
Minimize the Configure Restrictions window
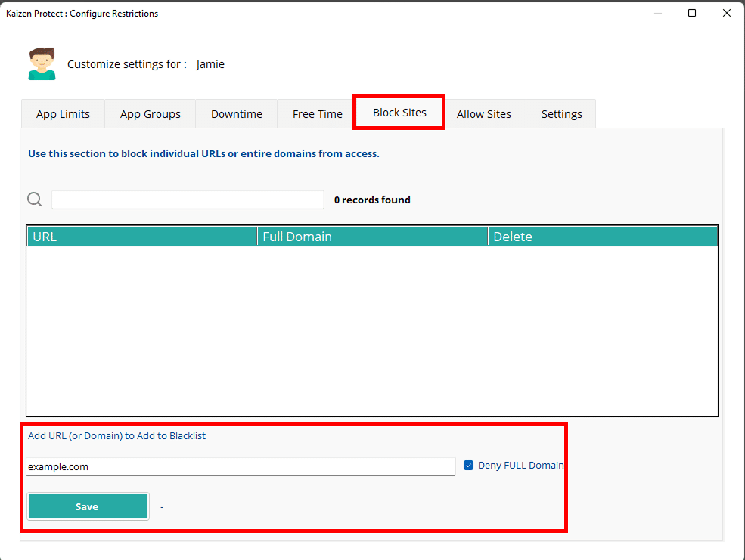[657, 13]
